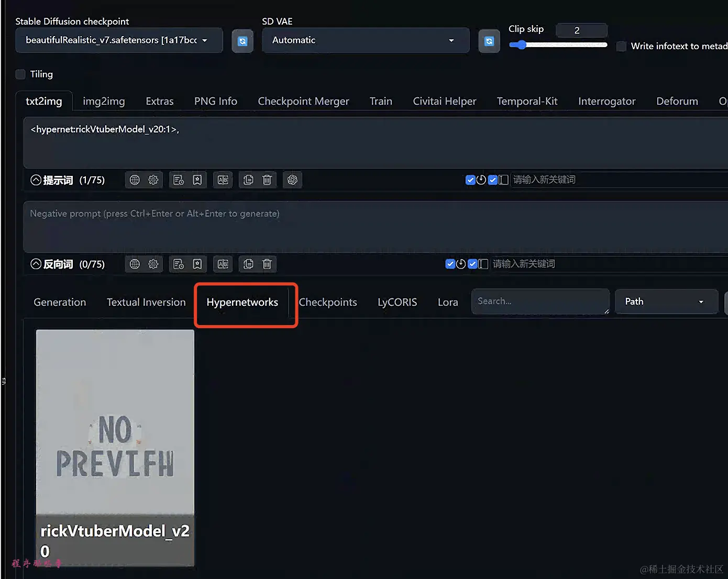Click the globe language icon in 提示词 toolbar
728x579 pixels.
135,180
